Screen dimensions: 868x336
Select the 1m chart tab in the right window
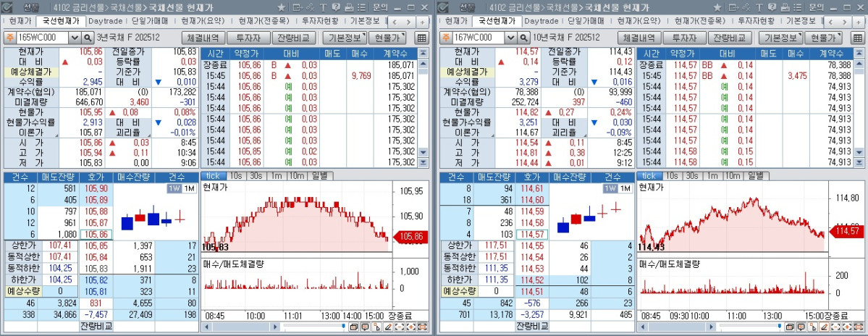[x=712, y=175]
